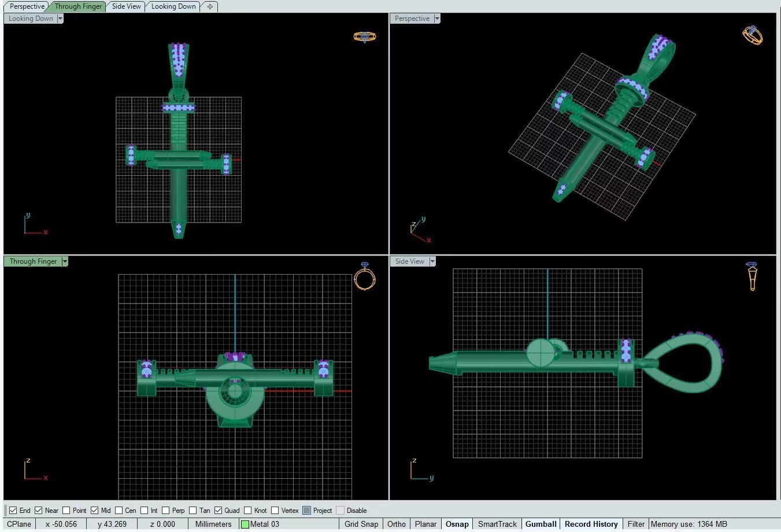Check the Int object snap box
This screenshot has height=532, width=781.
pyautogui.click(x=145, y=510)
